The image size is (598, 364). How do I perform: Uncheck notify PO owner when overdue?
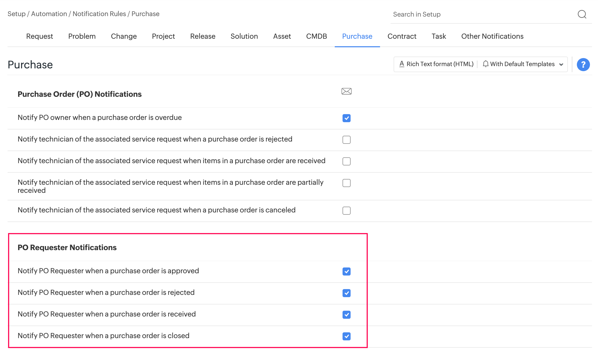[346, 118]
